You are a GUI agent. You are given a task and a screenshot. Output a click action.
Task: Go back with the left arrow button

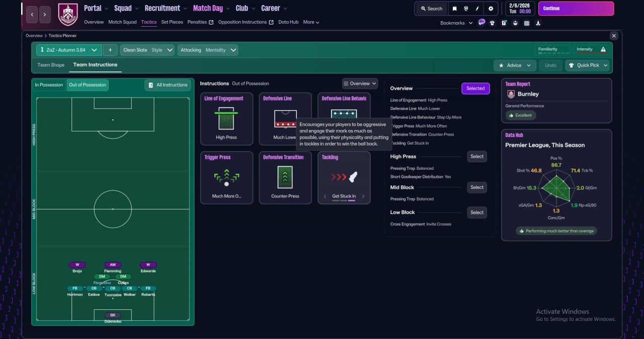point(32,15)
